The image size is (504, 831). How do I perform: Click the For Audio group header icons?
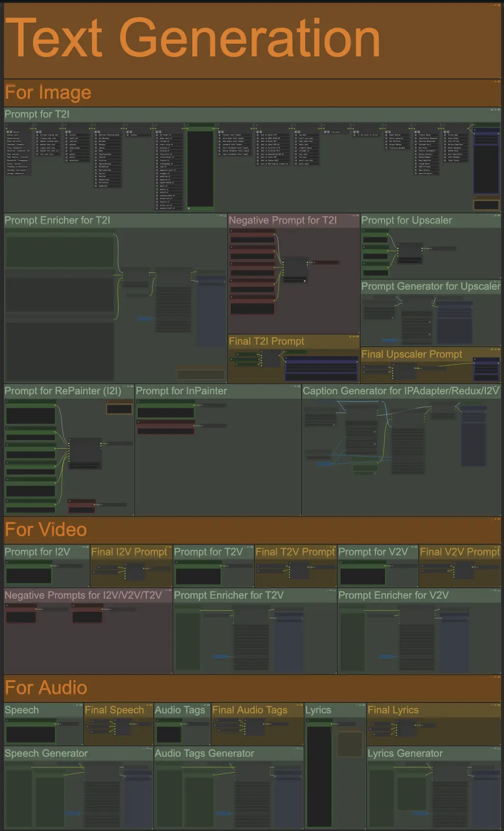coord(496,677)
